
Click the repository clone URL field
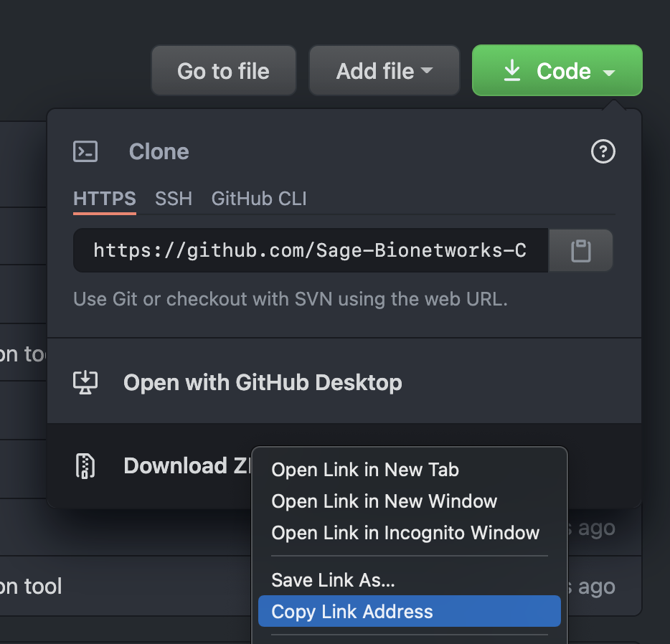click(x=311, y=250)
